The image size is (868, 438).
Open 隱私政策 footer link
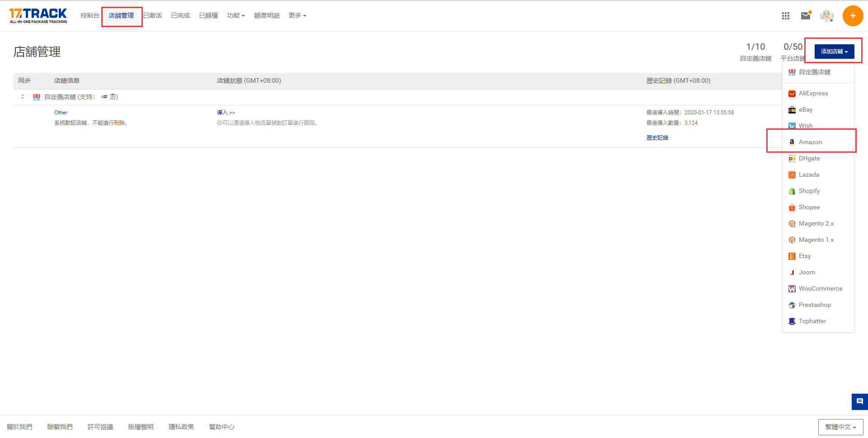(181, 427)
